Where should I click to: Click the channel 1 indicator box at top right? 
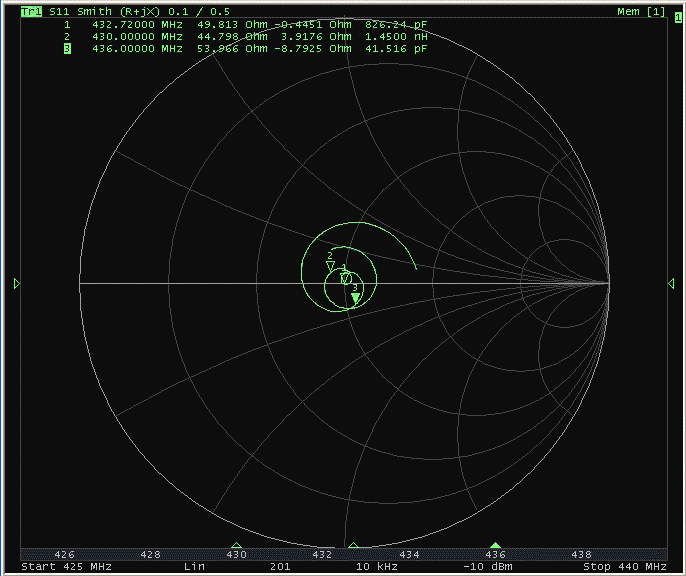678,17
